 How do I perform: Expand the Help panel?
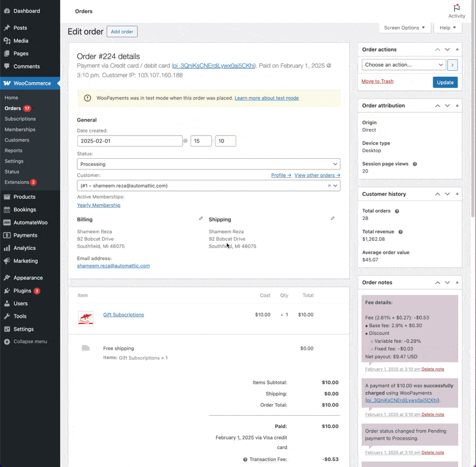click(447, 27)
